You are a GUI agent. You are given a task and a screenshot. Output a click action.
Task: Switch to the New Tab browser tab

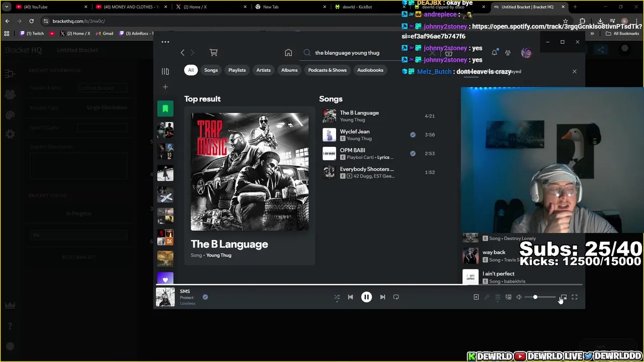click(x=292, y=7)
